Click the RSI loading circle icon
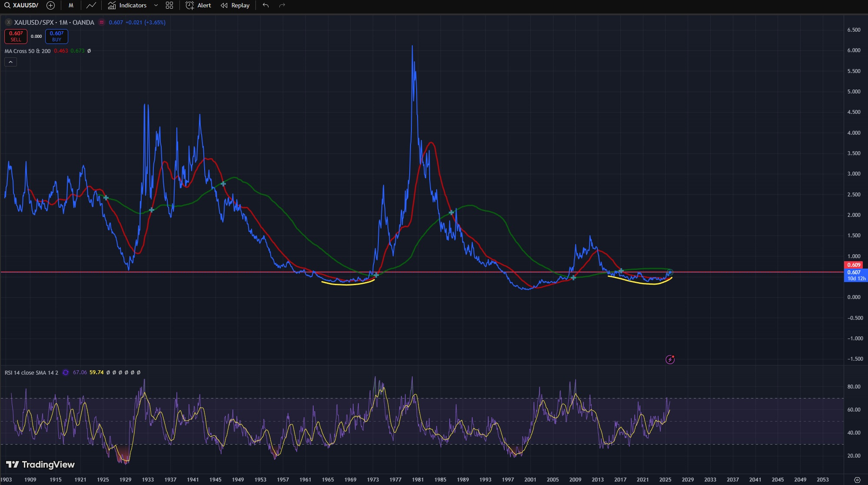This screenshot has width=868, height=485. point(66,372)
